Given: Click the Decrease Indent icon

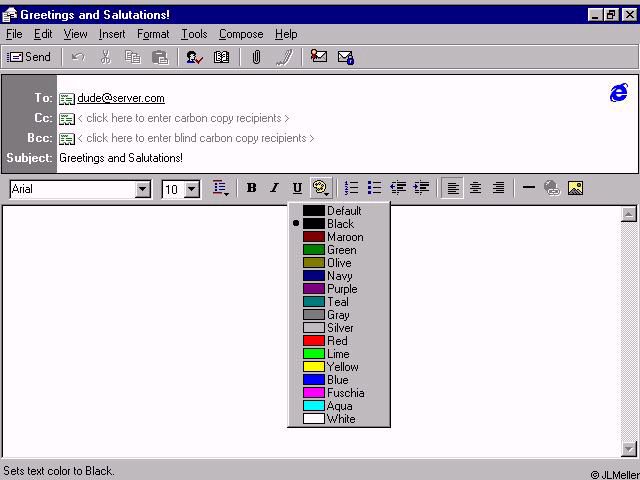Looking at the screenshot, I should [x=398, y=188].
